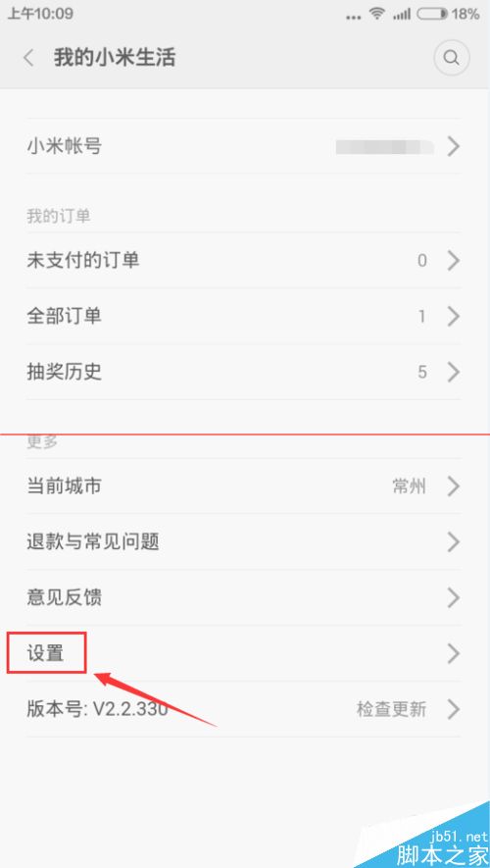Click the arrow on the 设置 row
This screenshot has height=868, width=490.
(x=454, y=653)
